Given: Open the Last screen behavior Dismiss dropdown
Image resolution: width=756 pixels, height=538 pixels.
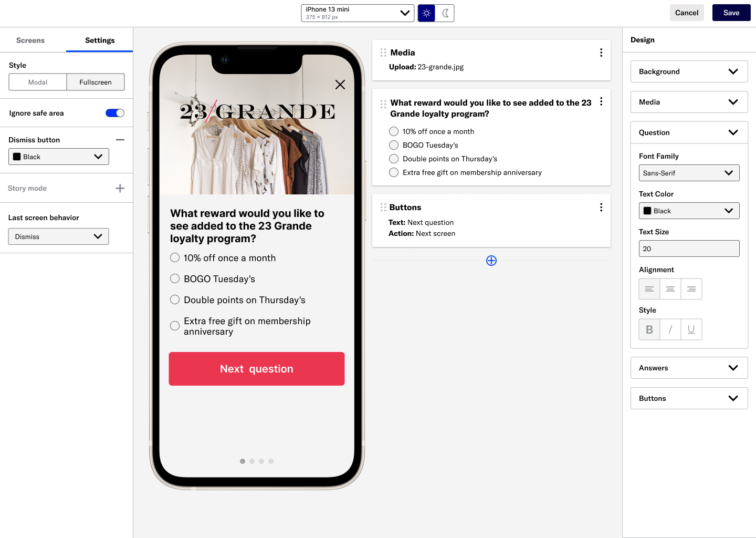Looking at the screenshot, I should point(58,236).
